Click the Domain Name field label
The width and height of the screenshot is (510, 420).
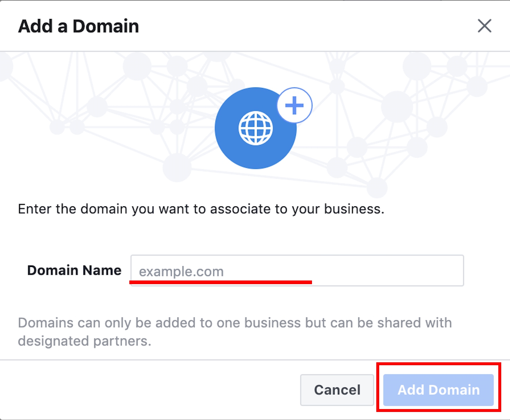74,270
